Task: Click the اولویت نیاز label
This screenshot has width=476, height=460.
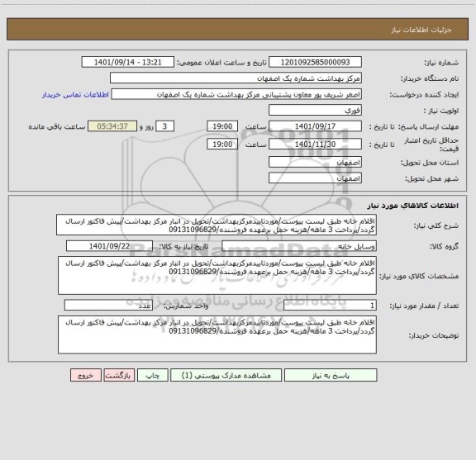Action: pos(440,111)
